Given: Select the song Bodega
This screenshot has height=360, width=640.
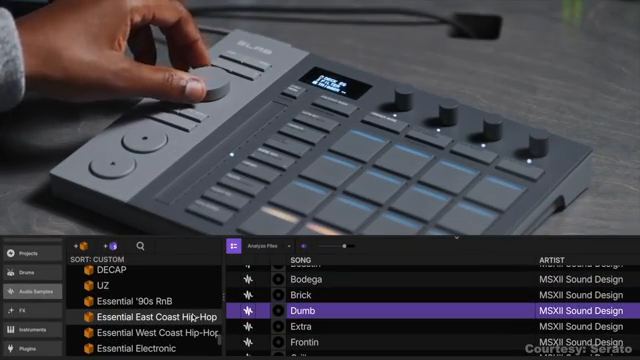Looking at the screenshot, I should coord(306,280).
